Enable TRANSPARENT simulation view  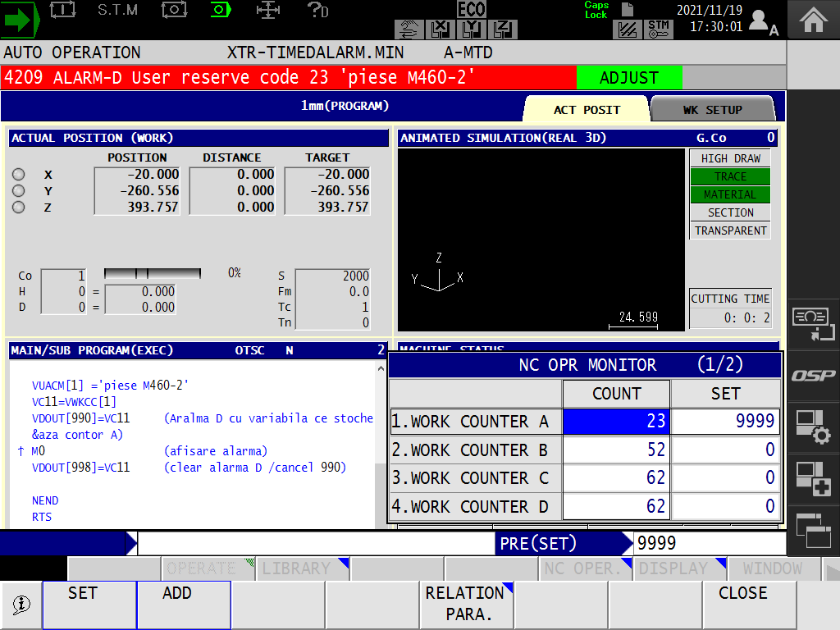click(x=729, y=231)
